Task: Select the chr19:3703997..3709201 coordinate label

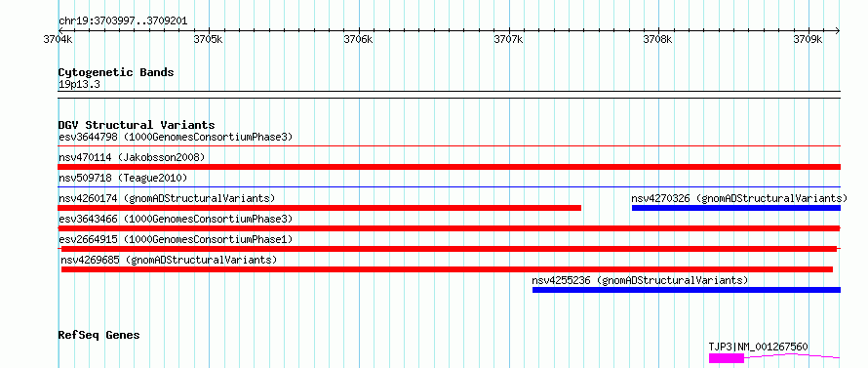Action: (x=123, y=21)
